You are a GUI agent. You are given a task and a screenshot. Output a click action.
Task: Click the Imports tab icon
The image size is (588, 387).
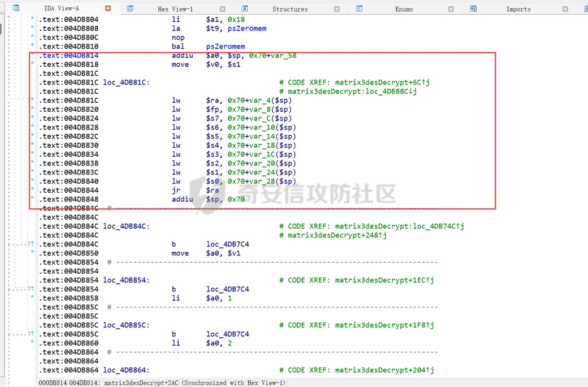pyautogui.click(x=473, y=9)
